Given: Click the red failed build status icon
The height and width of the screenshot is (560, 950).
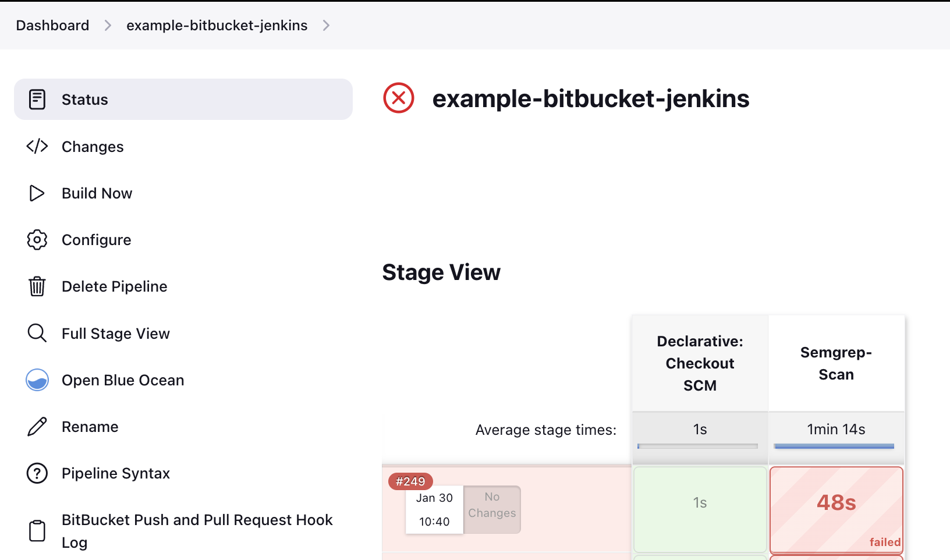Looking at the screenshot, I should point(399,98).
